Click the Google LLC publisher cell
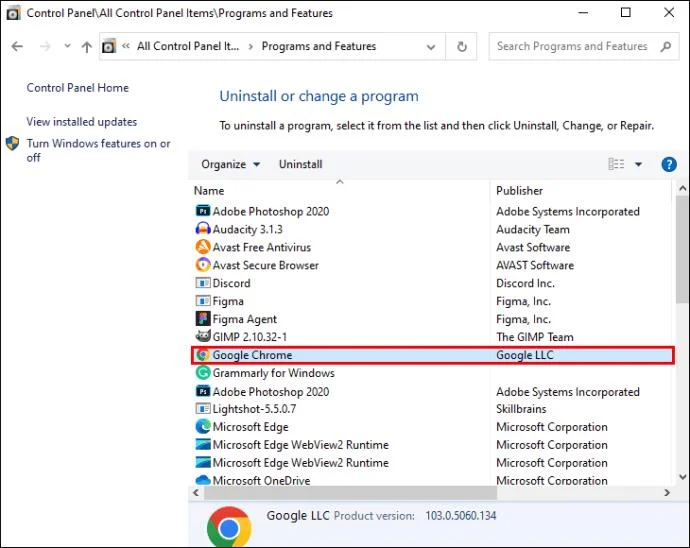 coord(525,355)
